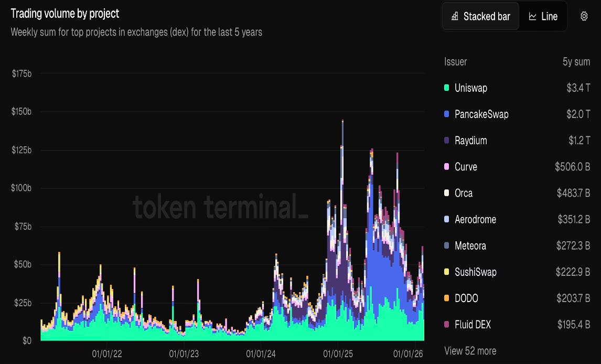Click the $150b y-axis label
Screen dimensions: 601x364
tap(22, 112)
